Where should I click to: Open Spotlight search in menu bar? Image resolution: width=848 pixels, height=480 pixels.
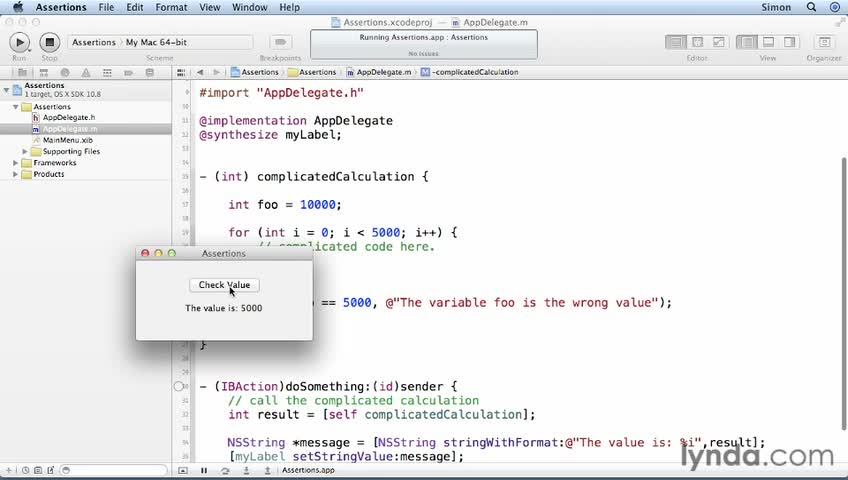click(811, 7)
